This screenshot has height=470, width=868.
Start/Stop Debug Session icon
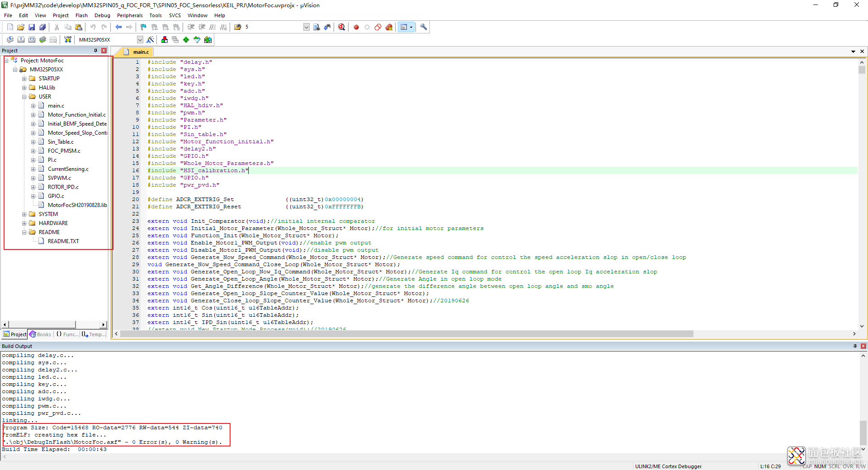(342, 27)
